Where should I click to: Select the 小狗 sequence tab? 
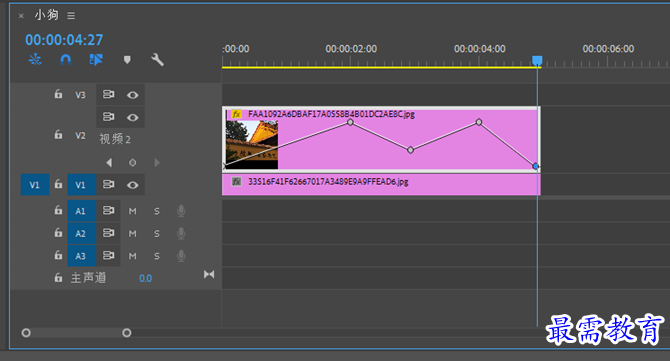tap(47, 15)
